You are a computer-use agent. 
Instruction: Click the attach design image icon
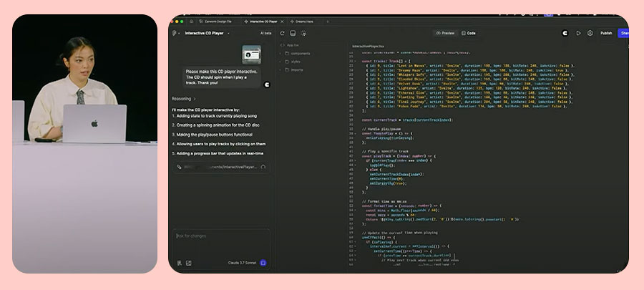(188, 263)
